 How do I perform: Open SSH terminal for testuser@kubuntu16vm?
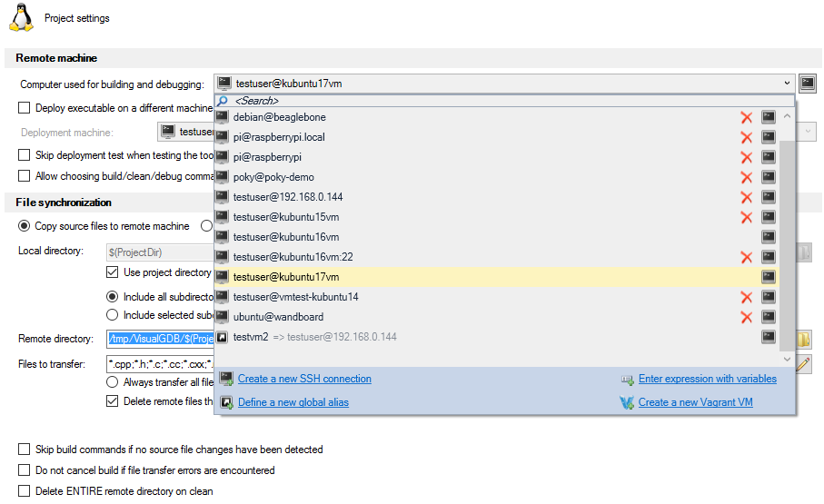(x=769, y=236)
